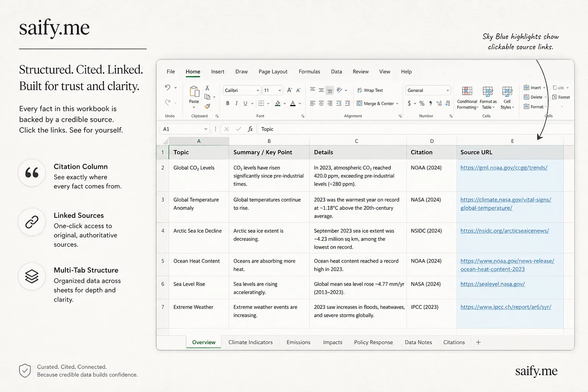Expand the Merge & Center dropdown arrow
588x392 pixels.
[397, 104]
